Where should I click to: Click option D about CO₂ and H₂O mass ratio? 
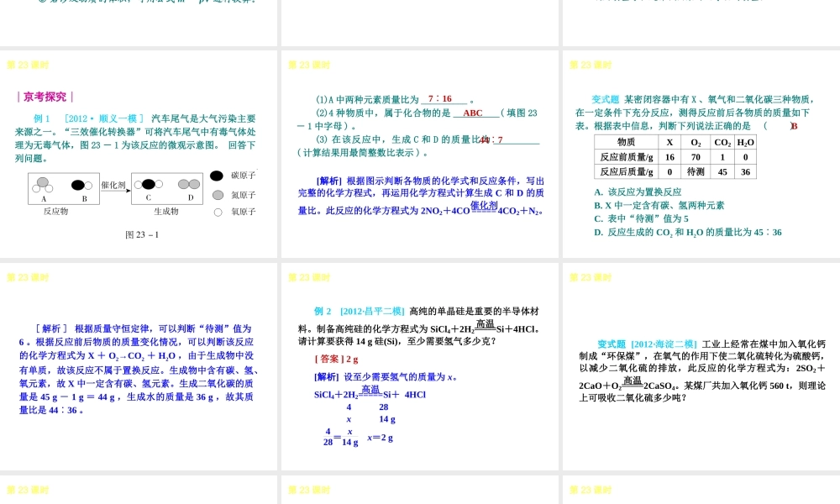click(x=688, y=233)
